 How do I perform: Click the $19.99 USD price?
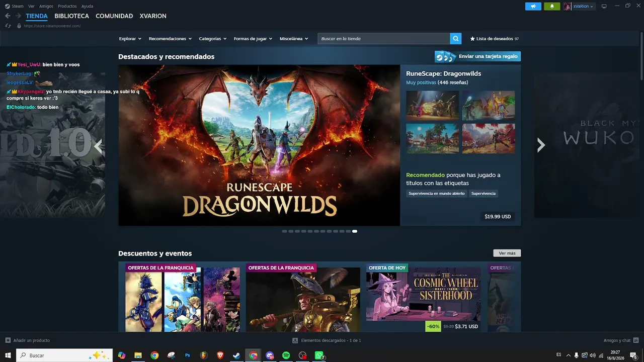pos(498,217)
